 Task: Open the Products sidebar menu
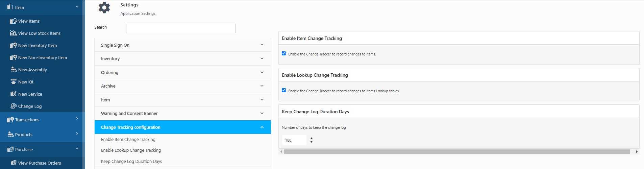click(42, 135)
